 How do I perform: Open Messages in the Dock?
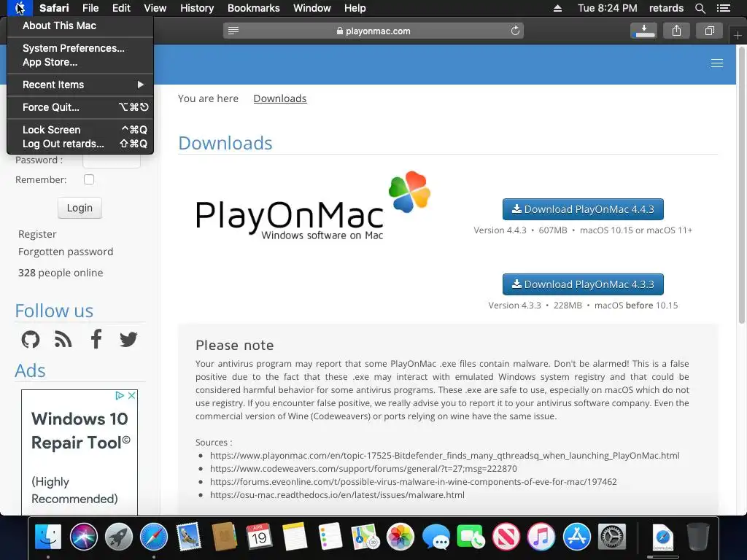tap(436, 537)
